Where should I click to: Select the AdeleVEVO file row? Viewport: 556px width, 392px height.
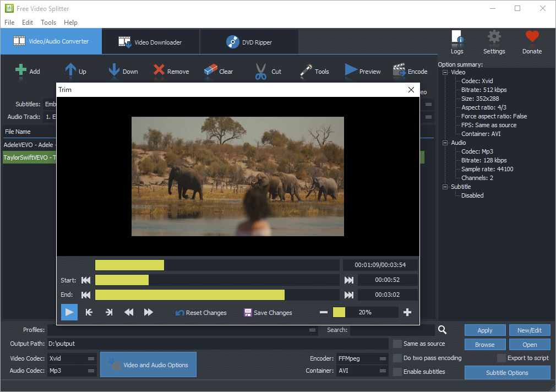(x=30, y=145)
